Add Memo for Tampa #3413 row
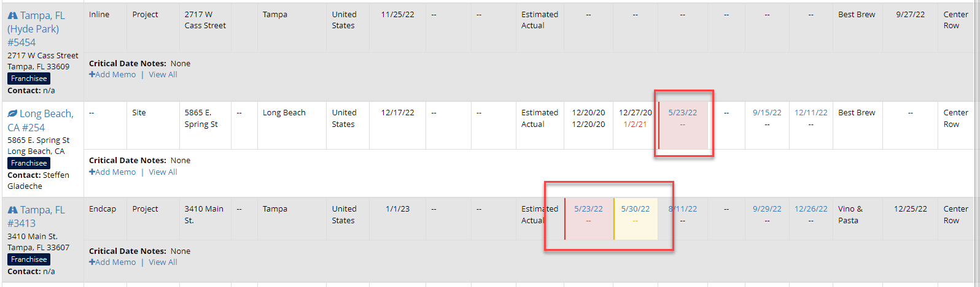This screenshot has width=980, height=287. tap(112, 262)
